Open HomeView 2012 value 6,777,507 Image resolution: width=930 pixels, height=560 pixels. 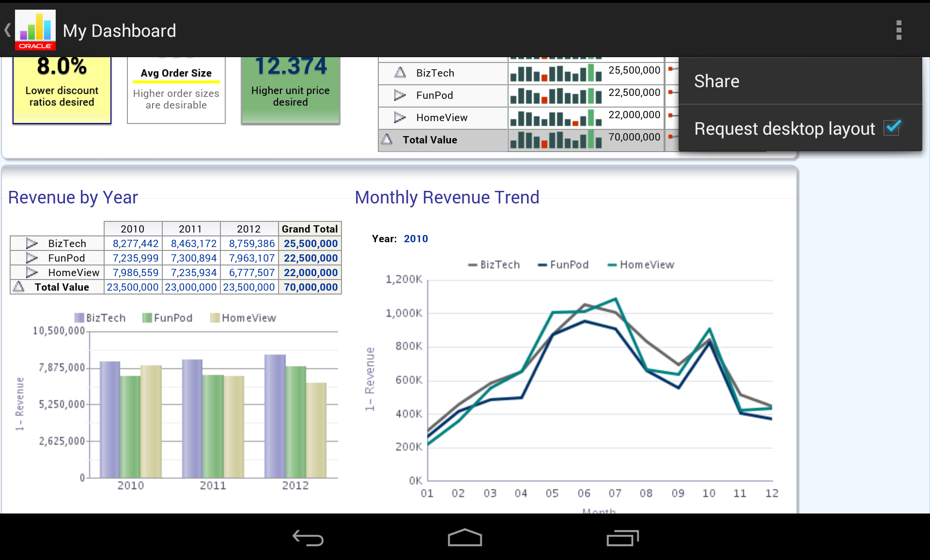point(252,272)
